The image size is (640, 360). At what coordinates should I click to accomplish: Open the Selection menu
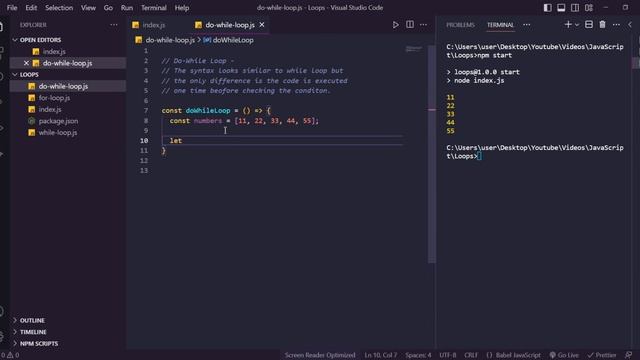point(59,8)
